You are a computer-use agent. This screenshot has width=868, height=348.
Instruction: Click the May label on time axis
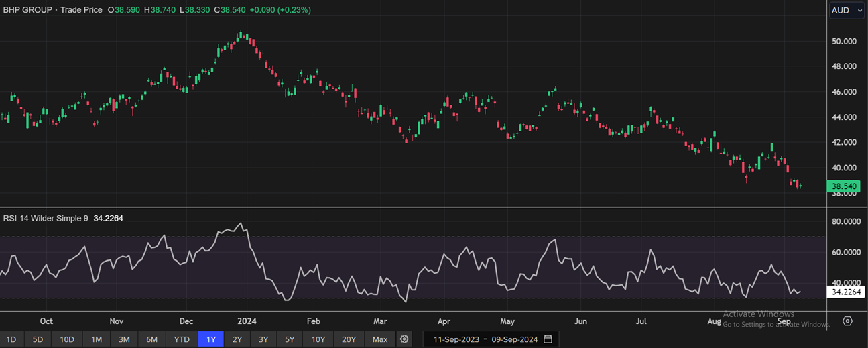click(x=507, y=321)
